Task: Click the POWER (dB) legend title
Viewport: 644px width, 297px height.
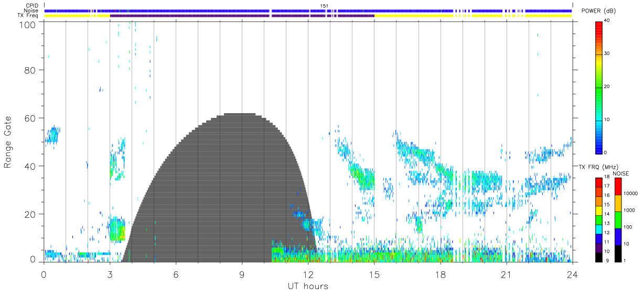Action: [599, 11]
